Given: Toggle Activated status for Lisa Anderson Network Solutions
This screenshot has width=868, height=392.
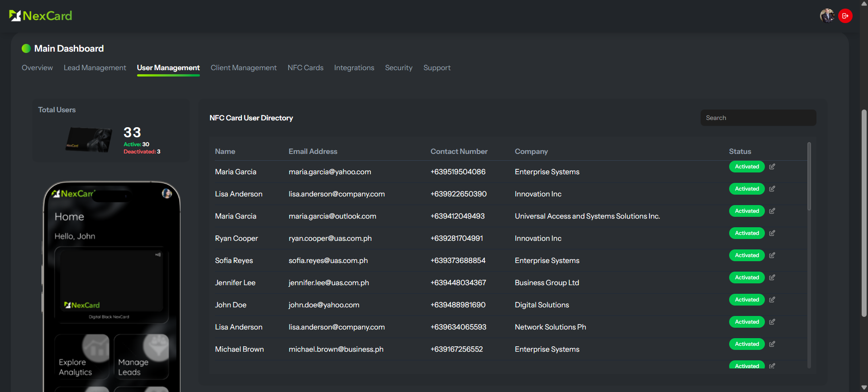Looking at the screenshot, I should point(747,322).
